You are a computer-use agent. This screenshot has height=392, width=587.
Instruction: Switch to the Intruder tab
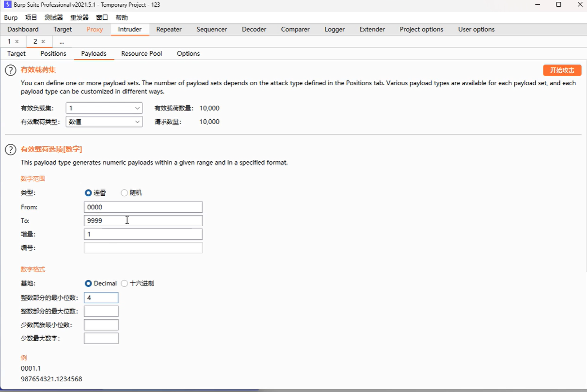130,29
